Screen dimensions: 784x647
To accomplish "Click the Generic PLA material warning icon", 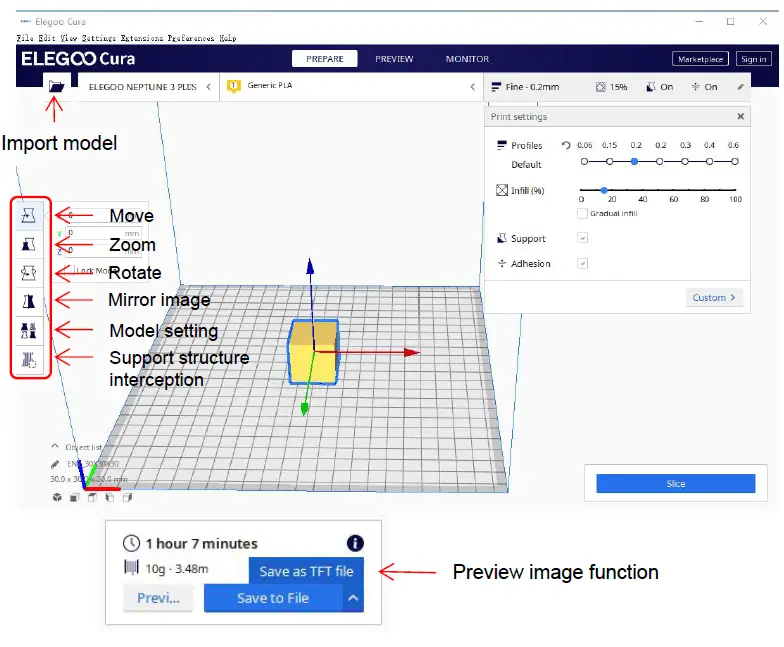I will click(234, 86).
